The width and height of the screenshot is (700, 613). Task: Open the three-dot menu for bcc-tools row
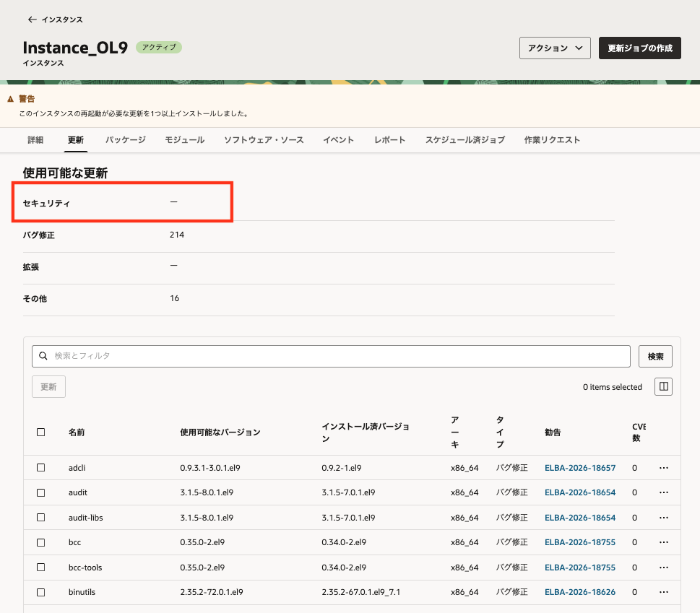click(664, 568)
